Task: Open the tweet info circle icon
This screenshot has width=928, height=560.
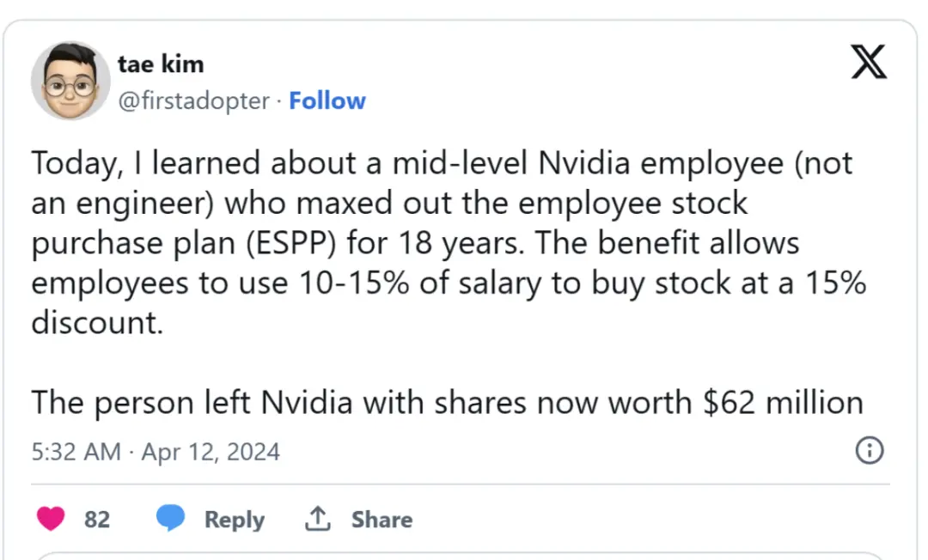Action: 870,450
